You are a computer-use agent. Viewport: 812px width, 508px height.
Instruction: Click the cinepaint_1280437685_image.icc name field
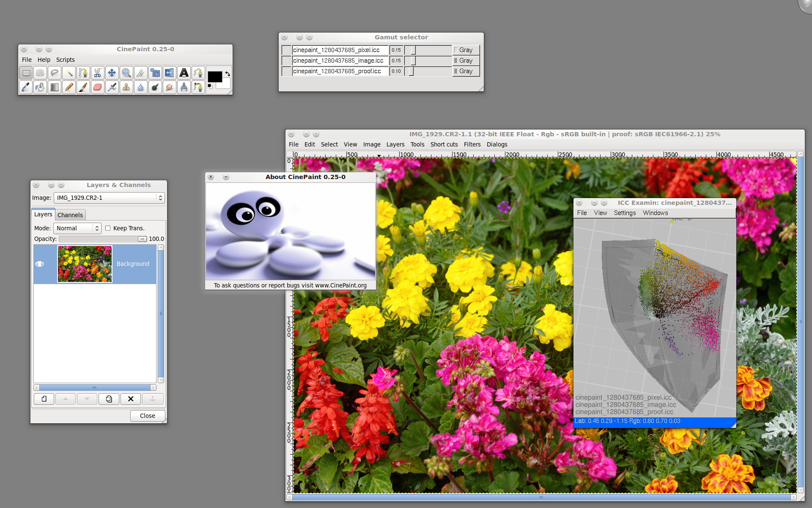[340, 61]
